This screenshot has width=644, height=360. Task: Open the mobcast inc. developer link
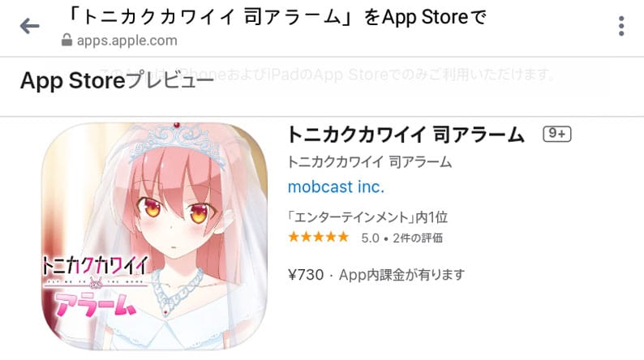[x=336, y=186]
